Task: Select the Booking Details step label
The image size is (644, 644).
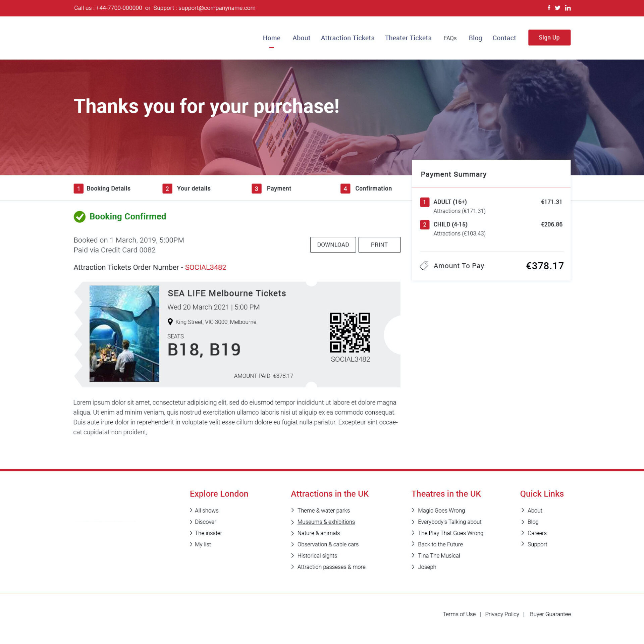Action: [108, 189]
